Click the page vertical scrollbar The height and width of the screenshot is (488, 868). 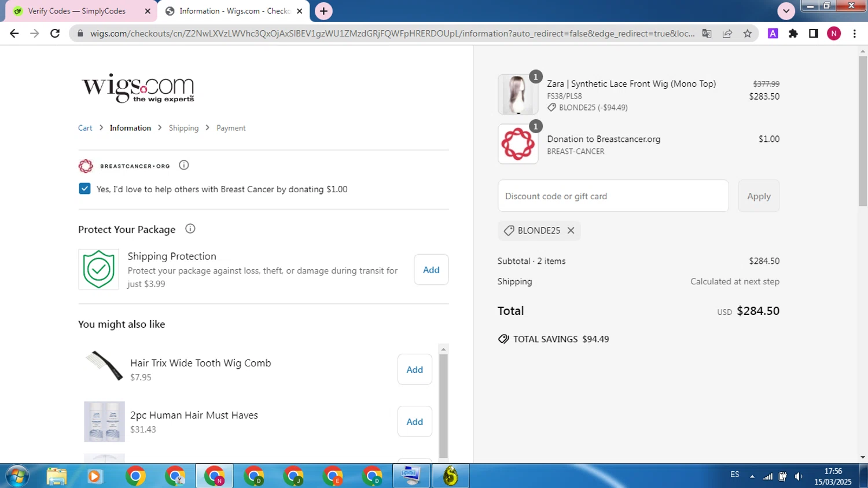pyautogui.click(x=863, y=131)
